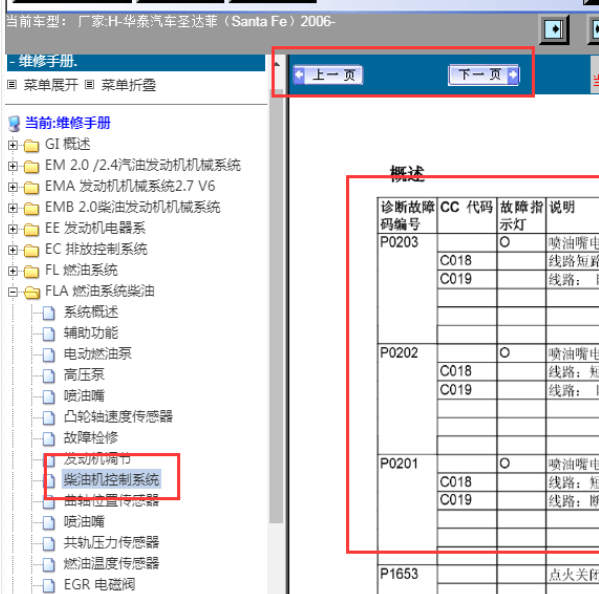Click page icon next to EGR 电磁阀
The width and height of the screenshot is (599, 594).
pyautogui.click(x=49, y=585)
